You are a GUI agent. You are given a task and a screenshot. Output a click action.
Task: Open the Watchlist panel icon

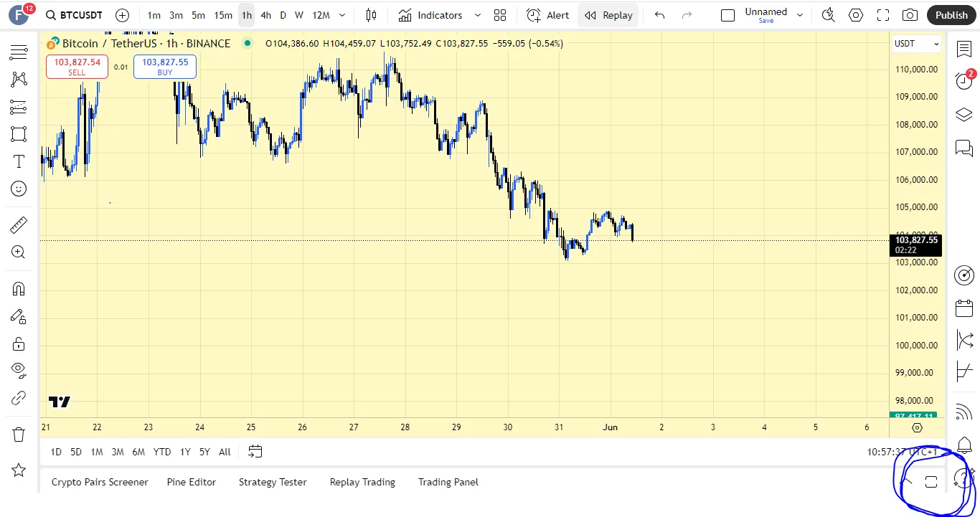coord(964,49)
